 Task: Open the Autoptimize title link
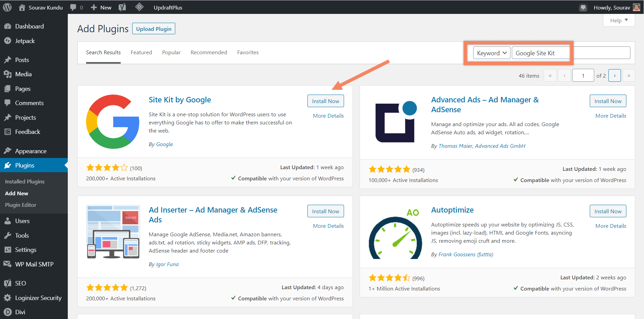(x=452, y=210)
